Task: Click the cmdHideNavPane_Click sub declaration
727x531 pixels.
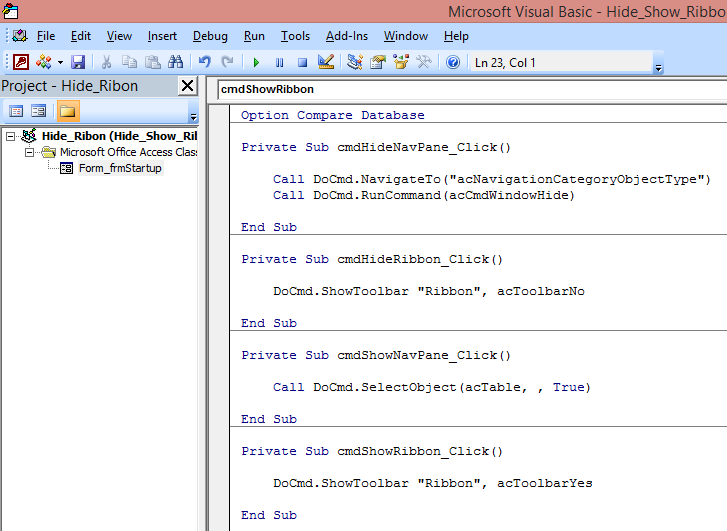Action: click(376, 147)
